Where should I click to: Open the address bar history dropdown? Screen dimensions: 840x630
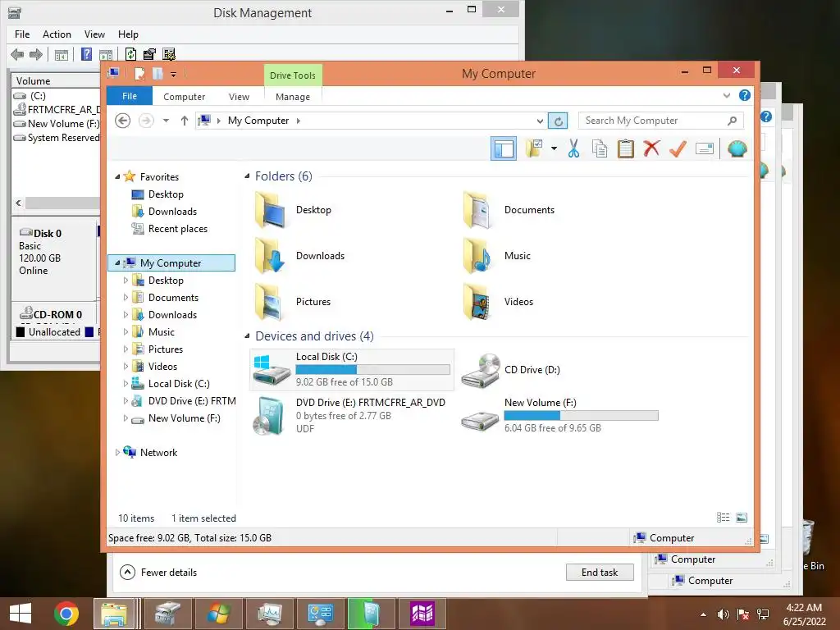point(540,121)
